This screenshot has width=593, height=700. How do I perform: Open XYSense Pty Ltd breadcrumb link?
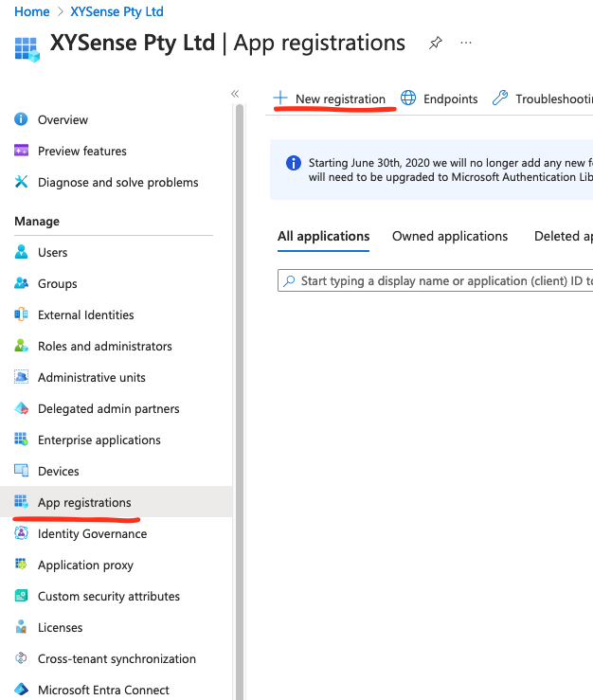[x=117, y=11]
